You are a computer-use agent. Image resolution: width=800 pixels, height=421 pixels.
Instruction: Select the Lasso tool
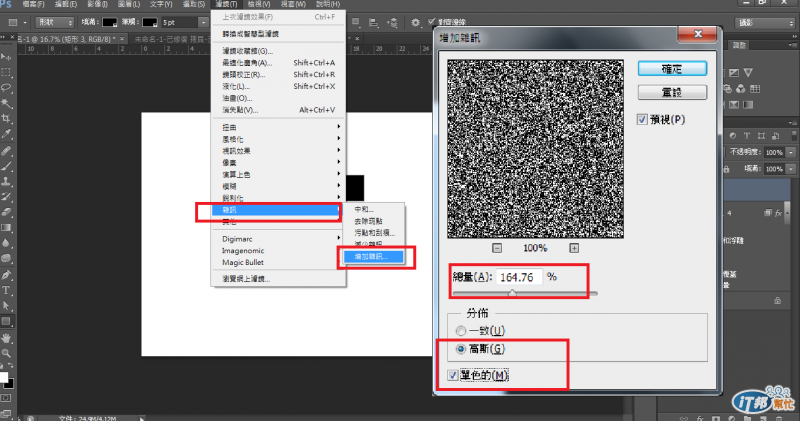[x=6, y=88]
